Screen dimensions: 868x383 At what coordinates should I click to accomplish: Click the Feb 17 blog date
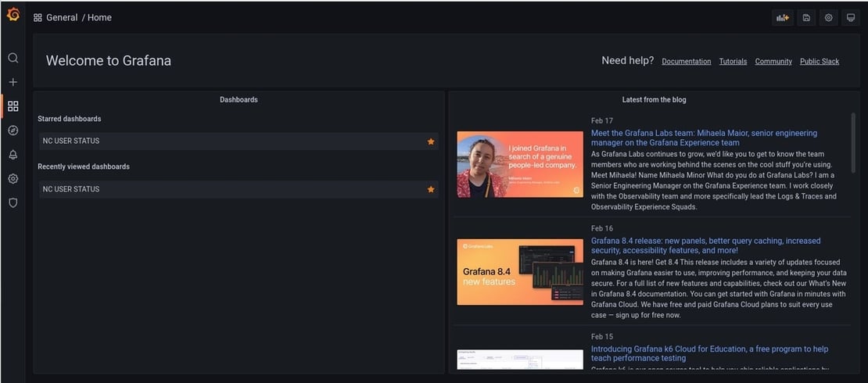[601, 120]
